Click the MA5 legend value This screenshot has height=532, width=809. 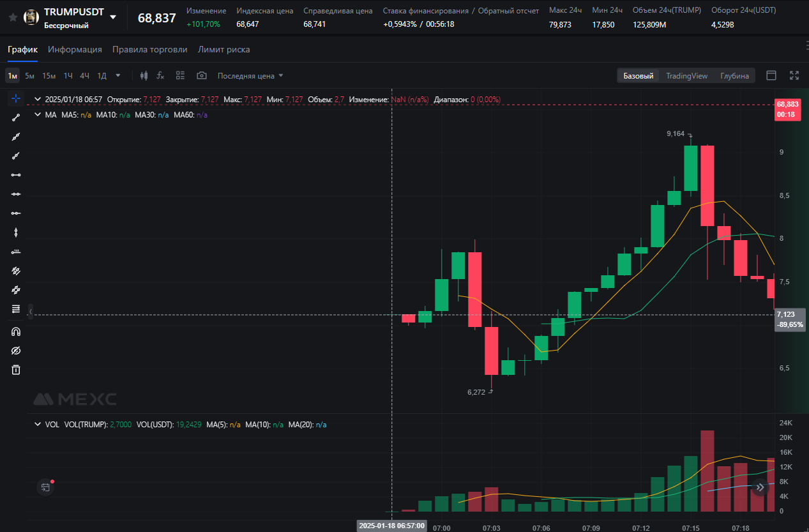86,115
